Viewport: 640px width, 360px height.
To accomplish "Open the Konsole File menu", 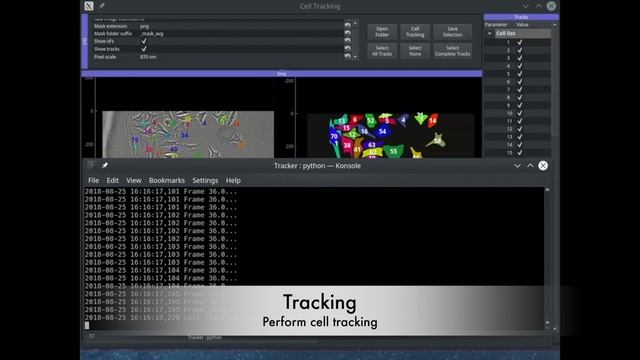I will [93, 180].
